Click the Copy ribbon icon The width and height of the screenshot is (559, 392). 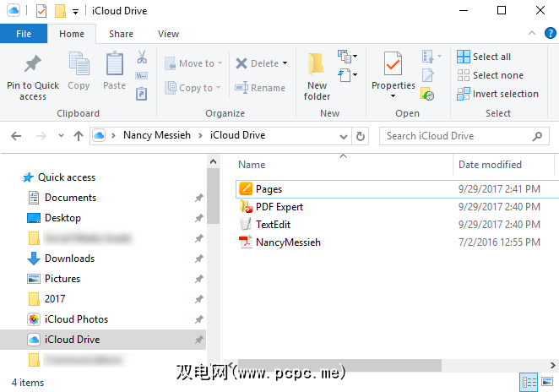click(x=79, y=64)
